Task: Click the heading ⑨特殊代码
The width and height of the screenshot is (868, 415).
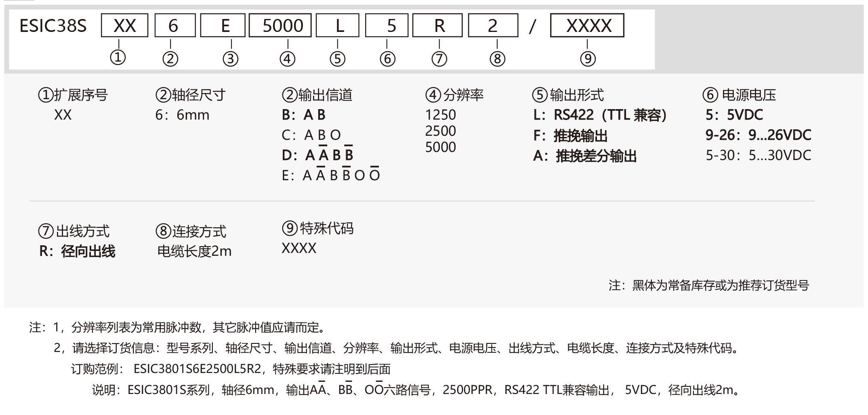Action: (x=317, y=228)
